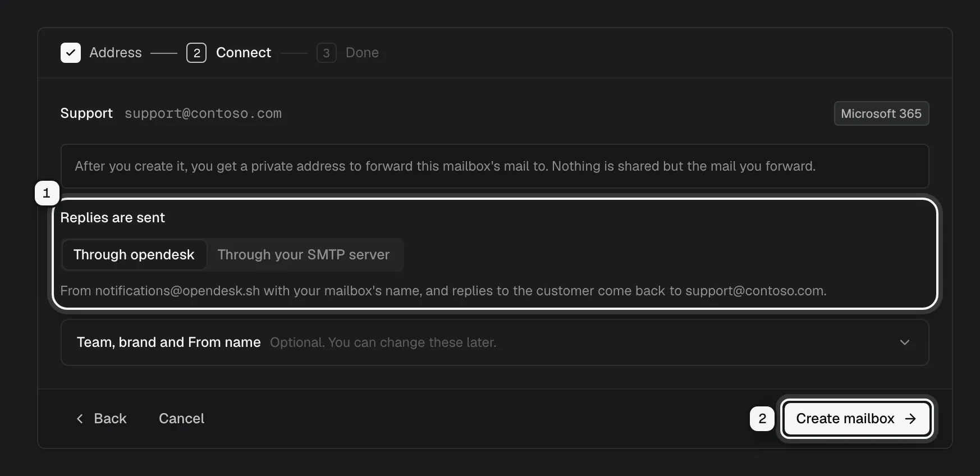
Task: Select the Done step label
Action: pos(362,53)
